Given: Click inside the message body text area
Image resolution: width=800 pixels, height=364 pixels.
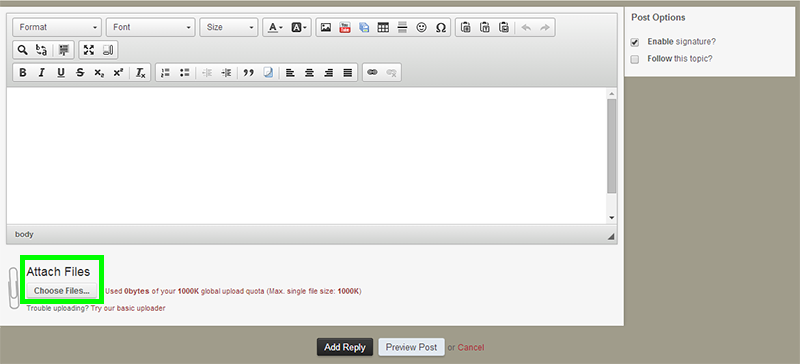Looking at the screenshot, I should (306, 156).
